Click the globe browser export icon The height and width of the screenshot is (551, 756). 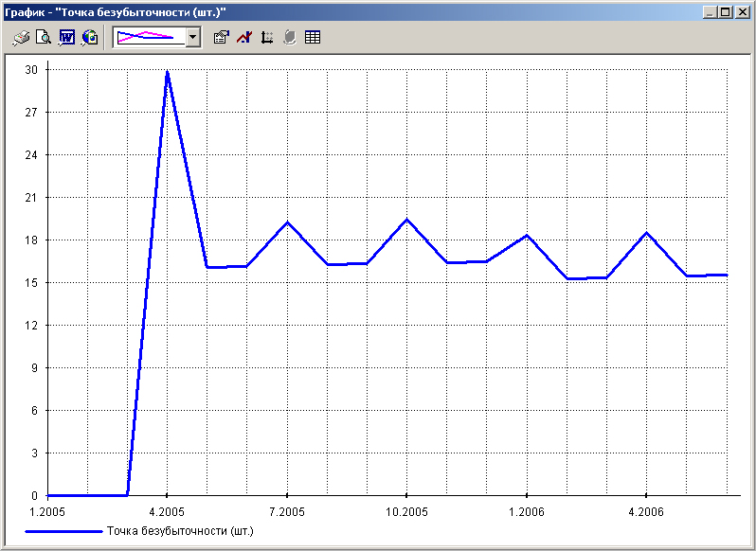90,38
